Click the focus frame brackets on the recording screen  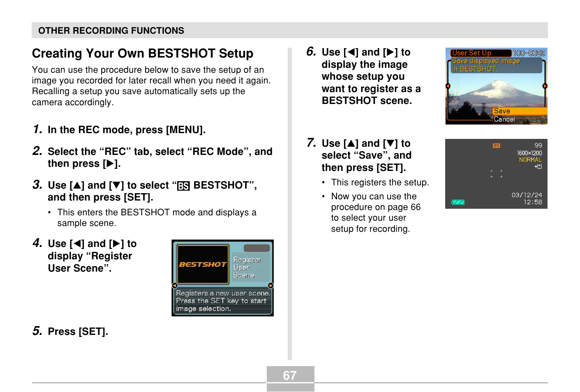click(x=497, y=174)
